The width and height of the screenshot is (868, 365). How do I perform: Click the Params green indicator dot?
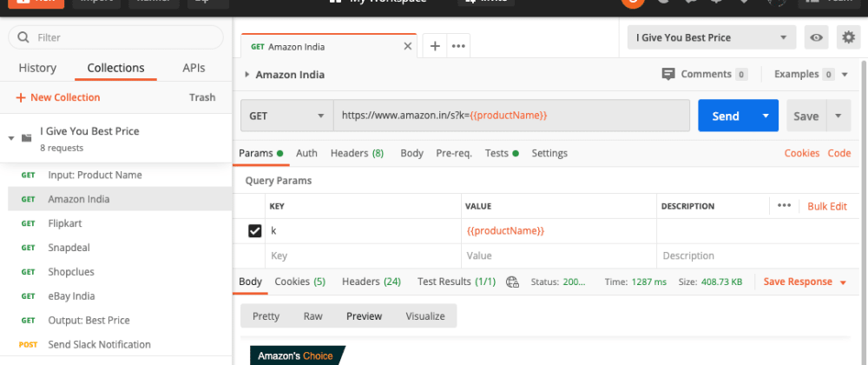[279, 154]
